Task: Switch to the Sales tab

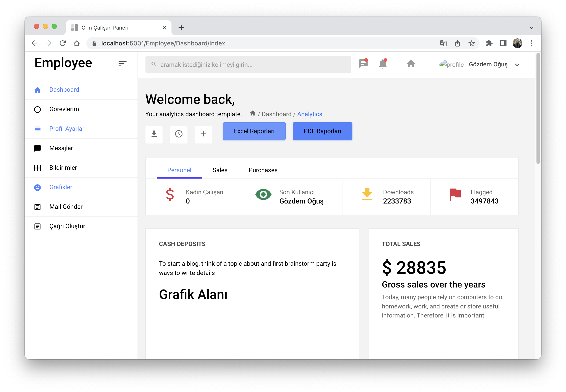Action: (220, 170)
